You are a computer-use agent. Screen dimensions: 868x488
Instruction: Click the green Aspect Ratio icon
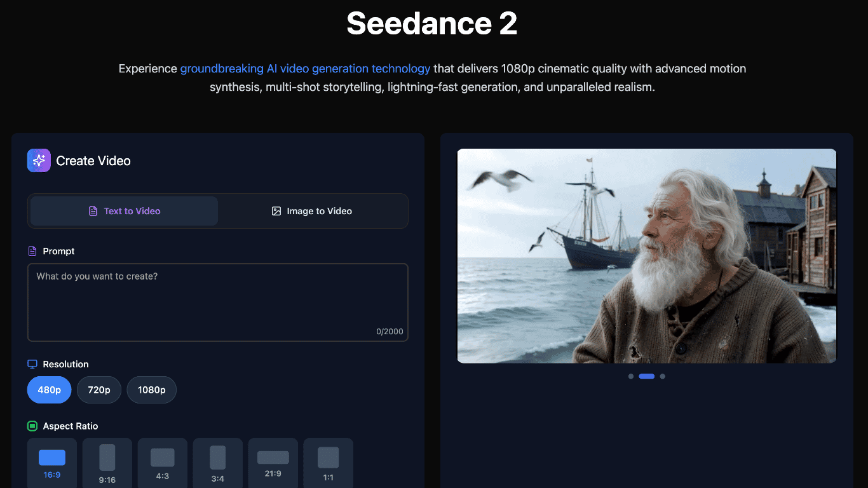click(32, 426)
